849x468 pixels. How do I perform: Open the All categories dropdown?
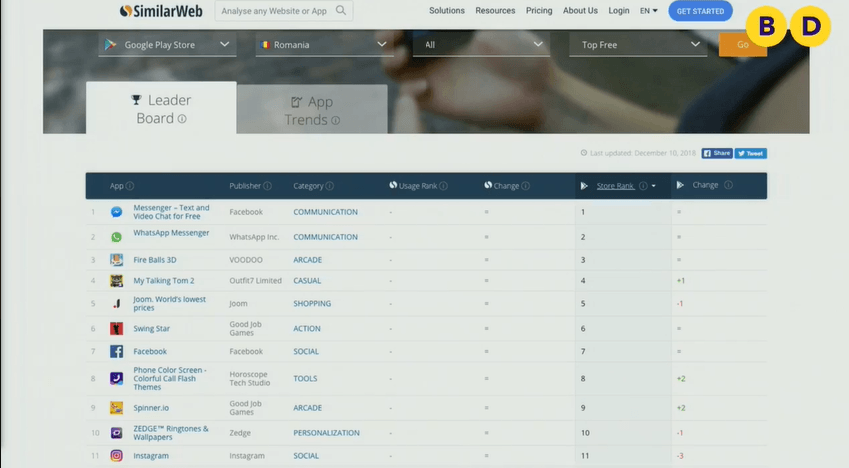click(x=481, y=44)
